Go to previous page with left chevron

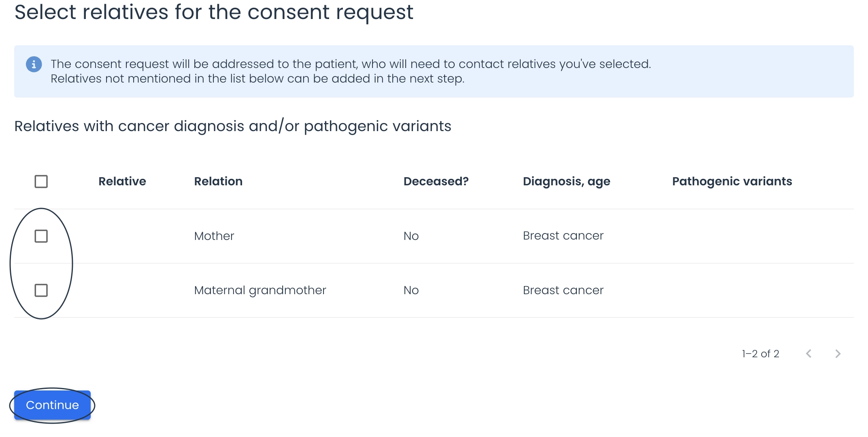point(808,354)
